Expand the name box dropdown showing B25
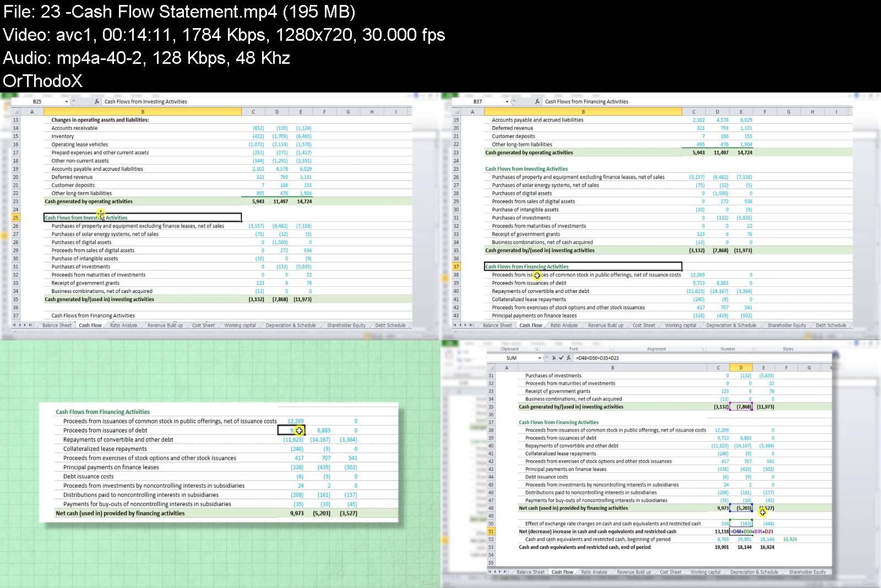 point(67,101)
